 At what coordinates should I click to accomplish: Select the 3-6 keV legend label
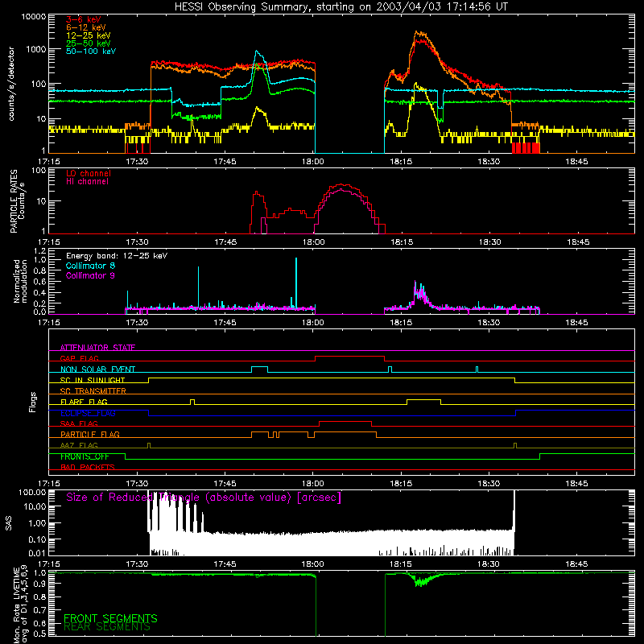[x=84, y=19]
